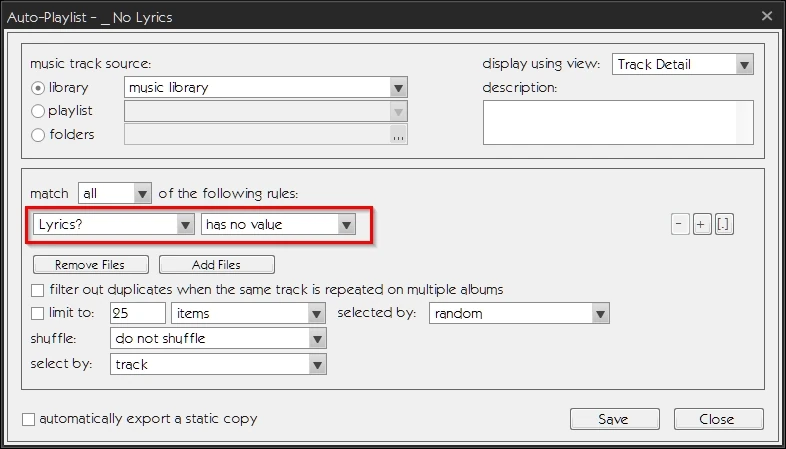Viewport: 786px width, 449px height.
Task: Click the Add Files button
Action: 217,265
